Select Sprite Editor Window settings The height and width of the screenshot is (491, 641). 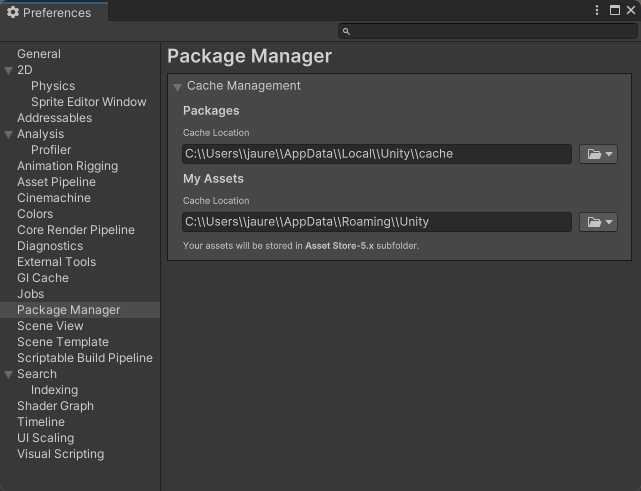pyautogui.click(x=88, y=102)
